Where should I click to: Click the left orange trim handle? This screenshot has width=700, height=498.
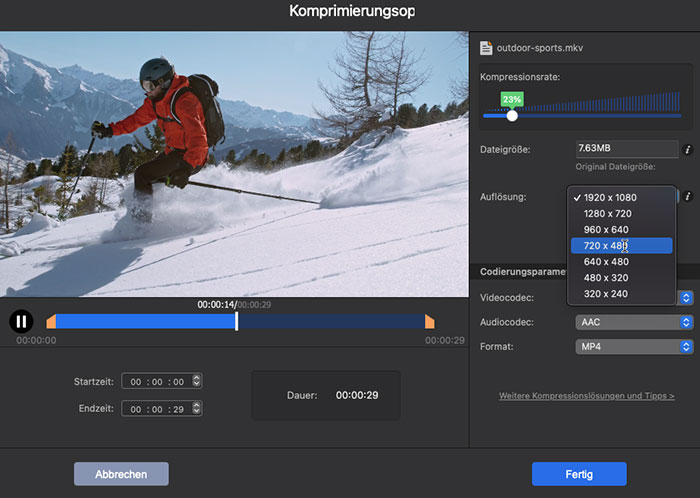51,322
